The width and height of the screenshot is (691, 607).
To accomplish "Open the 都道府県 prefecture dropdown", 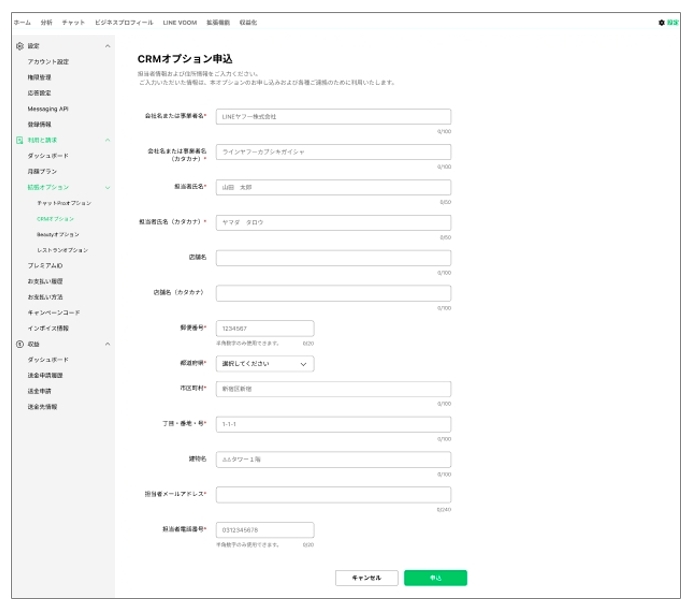I will pyautogui.click(x=265, y=364).
